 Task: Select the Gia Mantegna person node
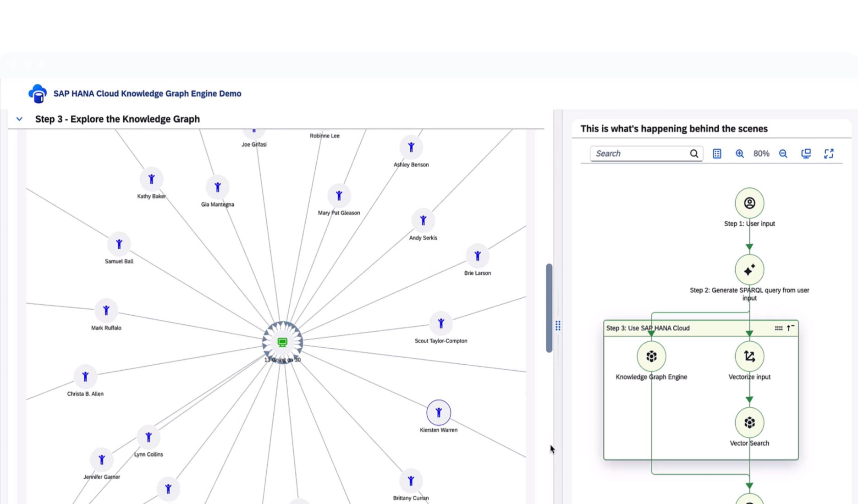point(218,187)
